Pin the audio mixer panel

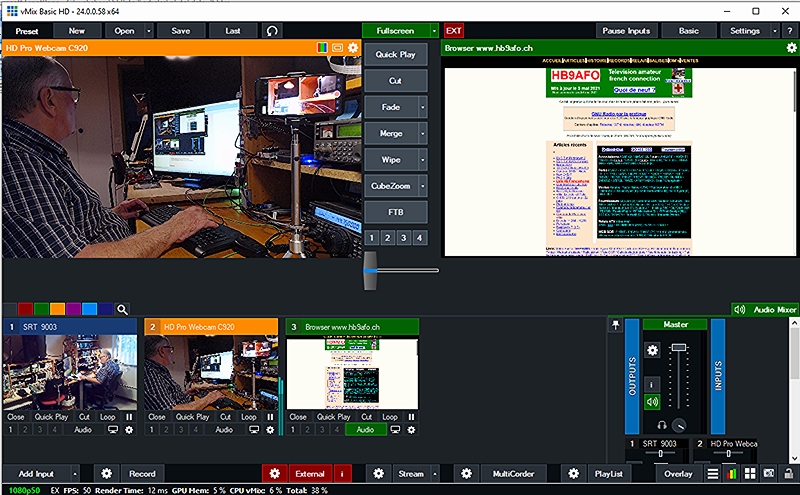(x=616, y=325)
